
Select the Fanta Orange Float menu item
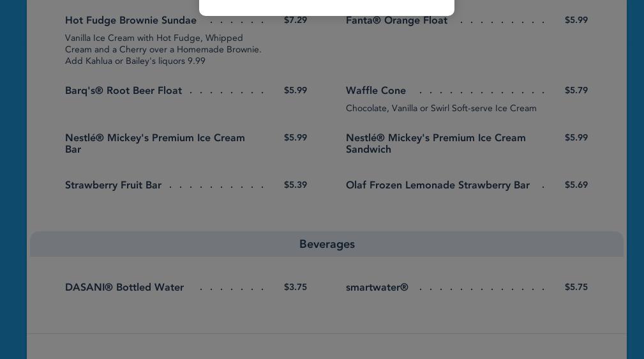(x=396, y=20)
